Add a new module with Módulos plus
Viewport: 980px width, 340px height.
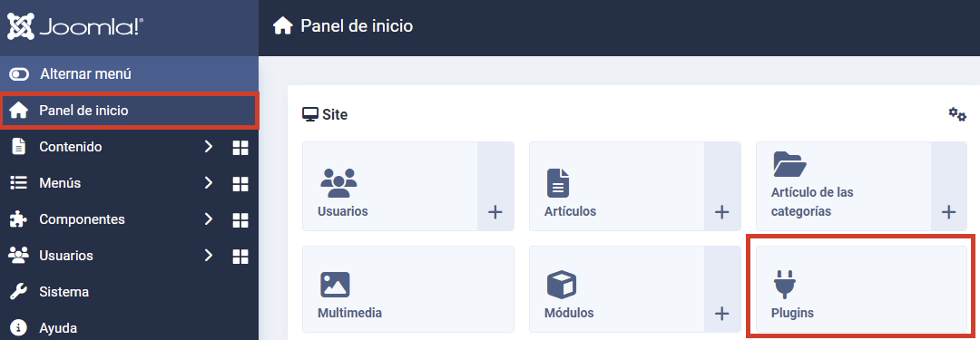click(x=722, y=313)
